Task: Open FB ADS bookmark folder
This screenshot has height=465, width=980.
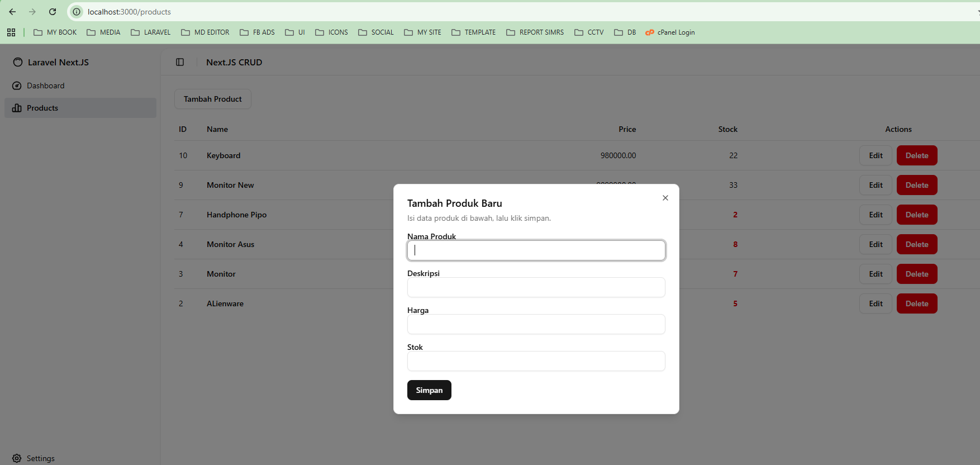Action: [x=257, y=32]
